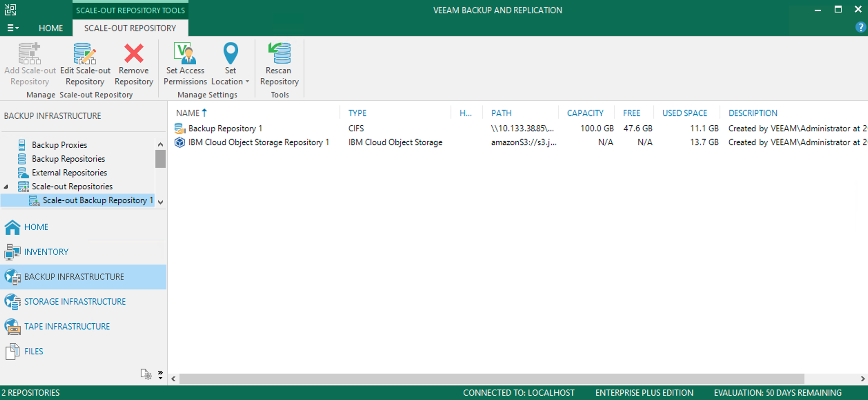Image resolution: width=868 pixels, height=400 pixels.
Task: Click the horizontal scrollbar right arrow
Action: (863, 379)
